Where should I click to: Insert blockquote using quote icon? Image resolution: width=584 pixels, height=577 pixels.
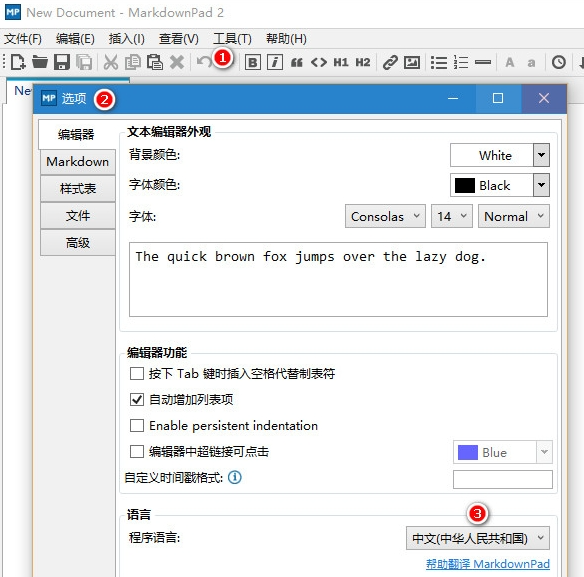[297, 62]
